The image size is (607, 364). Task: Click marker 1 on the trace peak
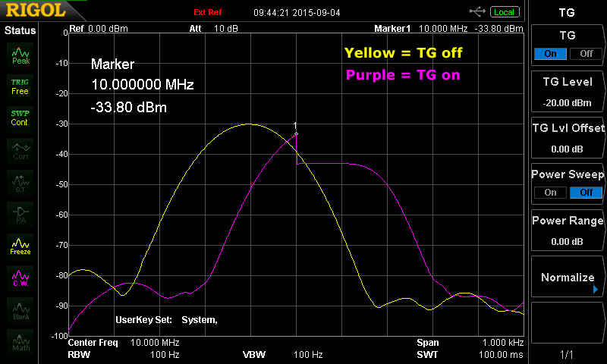pyautogui.click(x=296, y=133)
